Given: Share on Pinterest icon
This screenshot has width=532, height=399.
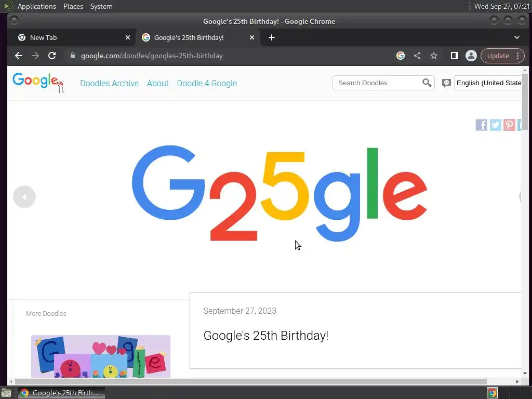Looking at the screenshot, I should tap(509, 125).
